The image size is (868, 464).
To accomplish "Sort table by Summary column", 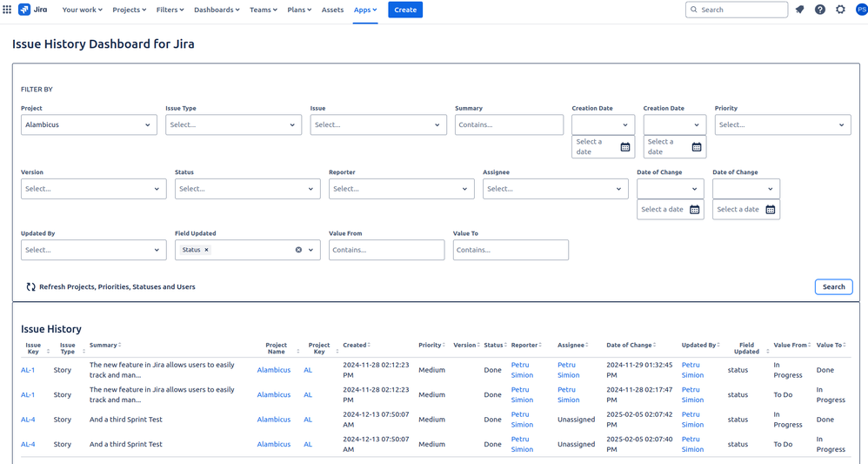I will 119,345.
